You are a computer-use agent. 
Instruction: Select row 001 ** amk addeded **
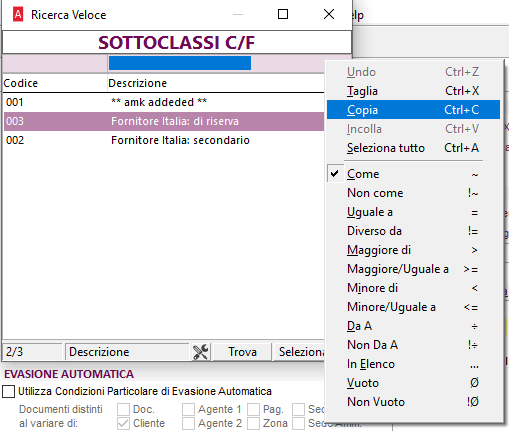(x=164, y=102)
